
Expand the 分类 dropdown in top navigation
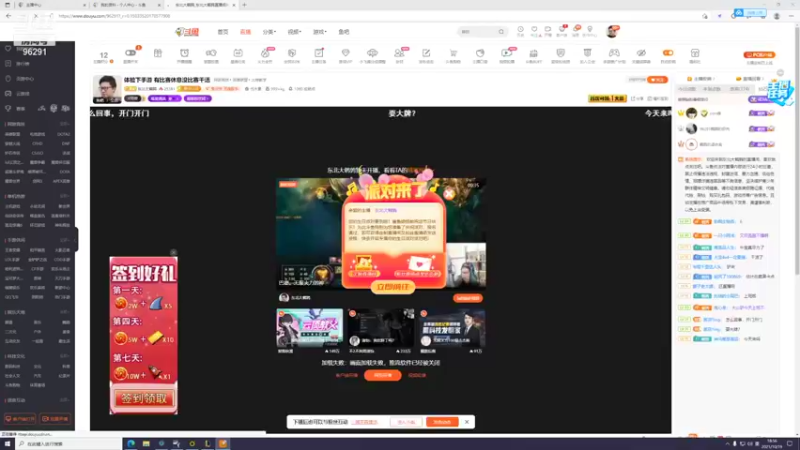(269, 32)
